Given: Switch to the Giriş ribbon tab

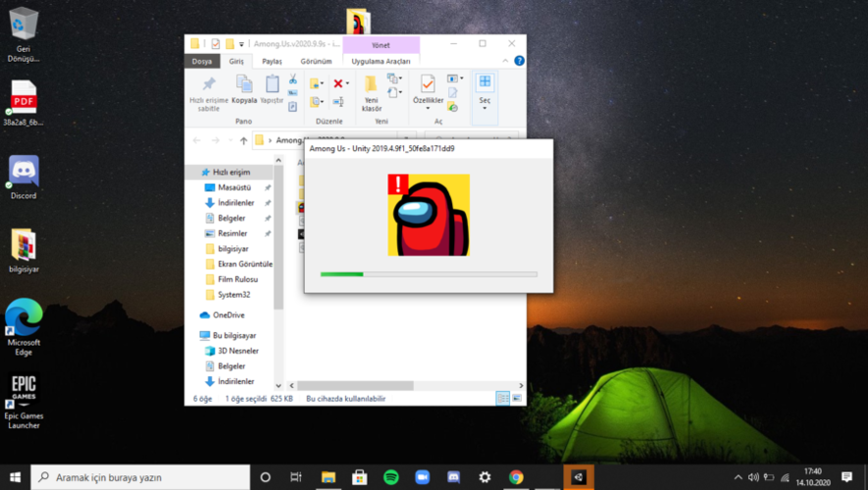Looking at the screenshot, I should pyautogui.click(x=236, y=62).
